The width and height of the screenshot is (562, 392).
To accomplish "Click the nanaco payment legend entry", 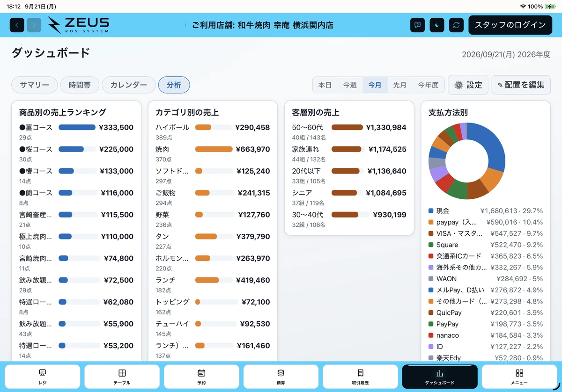I will 486,335.
